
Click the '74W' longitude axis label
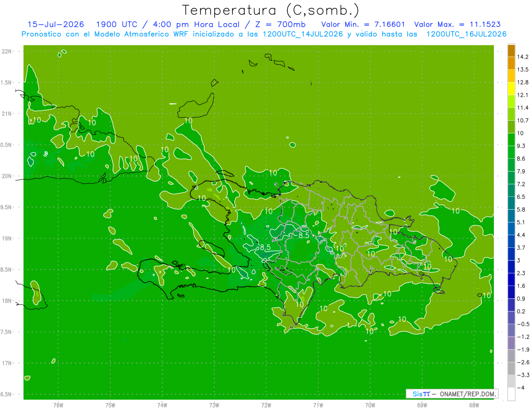pyautogui.click(x=162, y=405)
